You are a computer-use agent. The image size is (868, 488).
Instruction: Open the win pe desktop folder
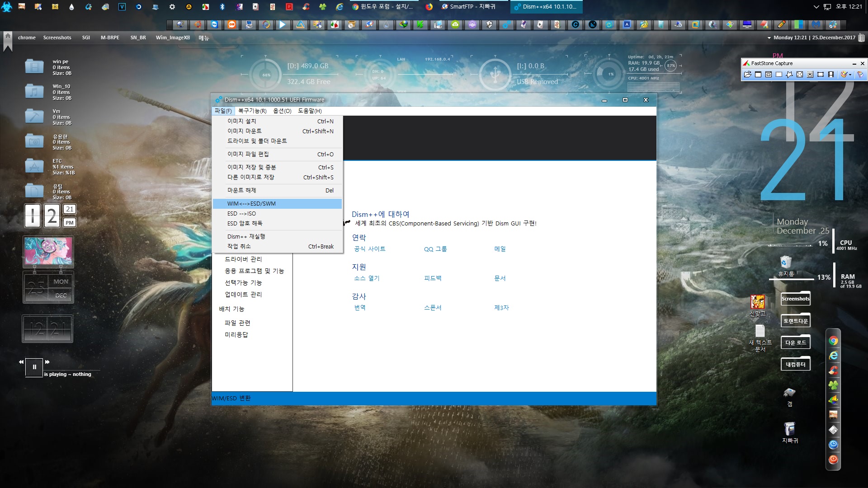(34, 66)
